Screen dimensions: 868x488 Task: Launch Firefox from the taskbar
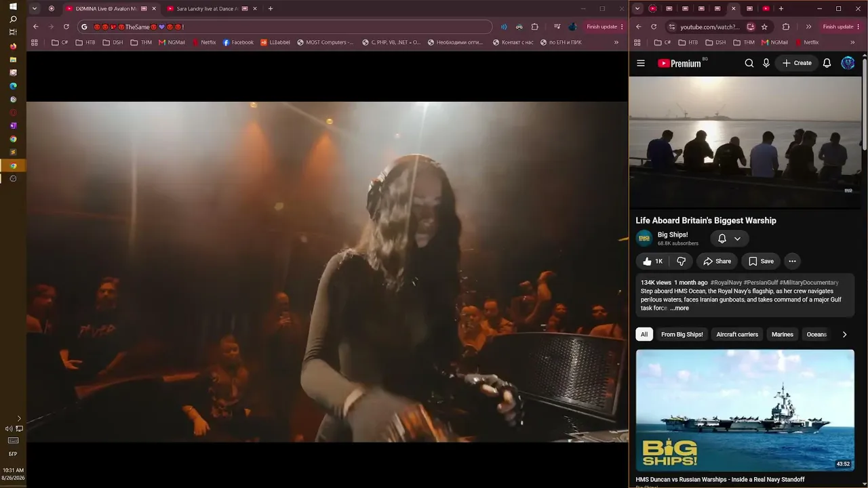(13, 46)
